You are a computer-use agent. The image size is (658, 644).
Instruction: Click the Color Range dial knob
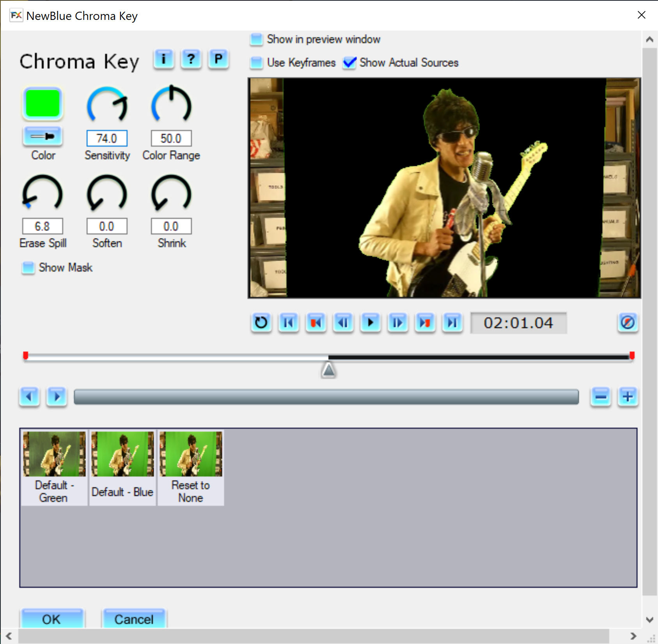pos(171,104)
